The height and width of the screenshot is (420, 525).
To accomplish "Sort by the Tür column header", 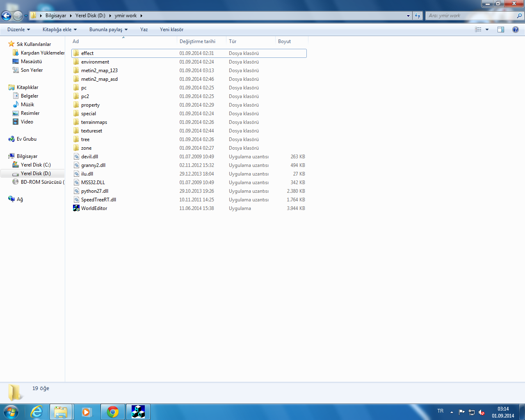I will 251,41.
